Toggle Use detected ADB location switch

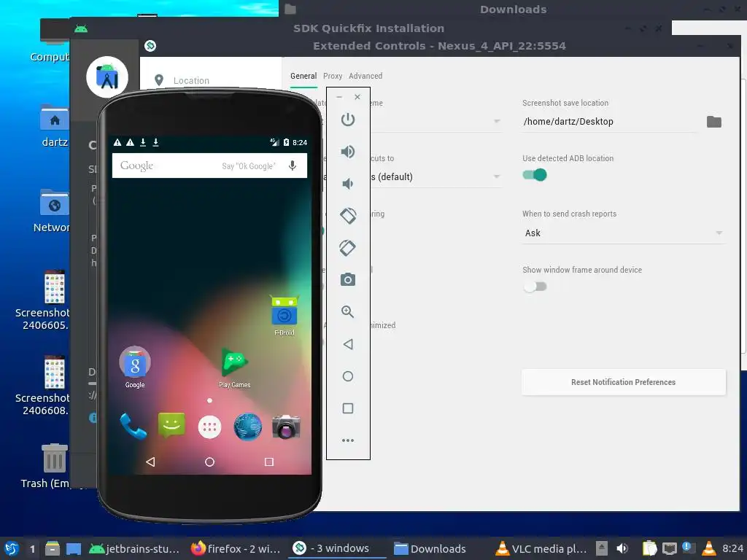(x=535, y=175)
